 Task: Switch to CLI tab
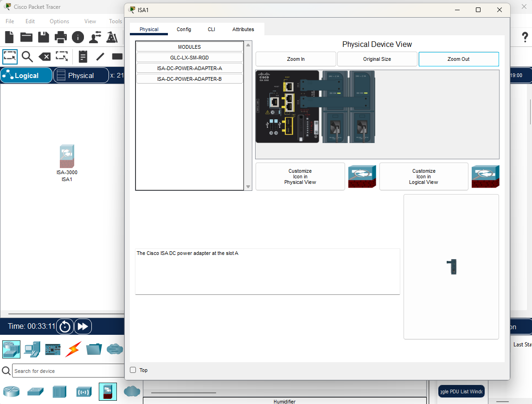click(212, 29)
